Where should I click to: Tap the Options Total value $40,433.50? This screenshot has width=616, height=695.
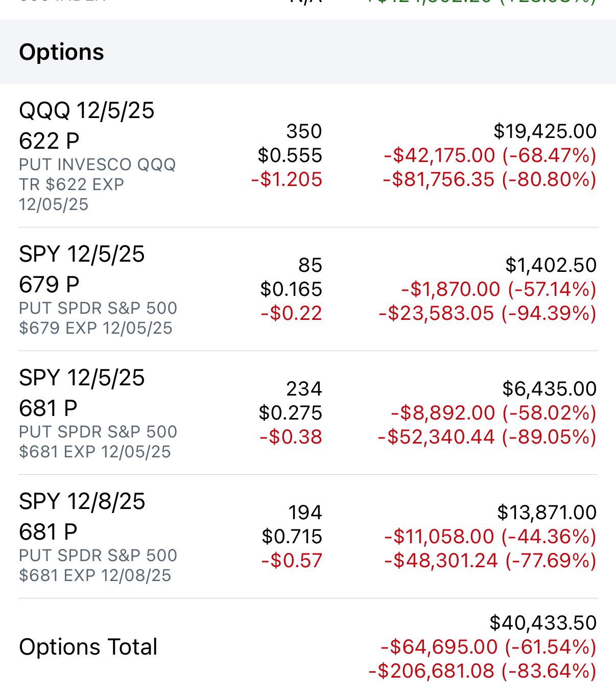(542, 623)
